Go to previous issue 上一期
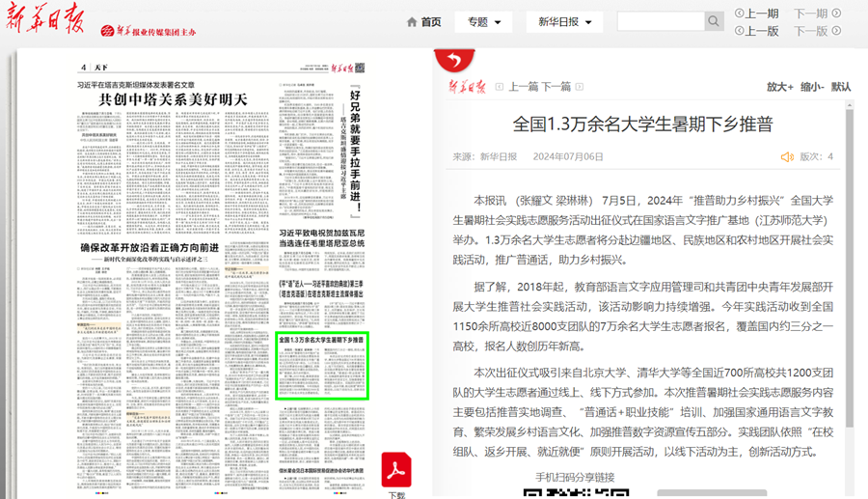Viewport: 868px width, 499px height. (x=756, y=14)
